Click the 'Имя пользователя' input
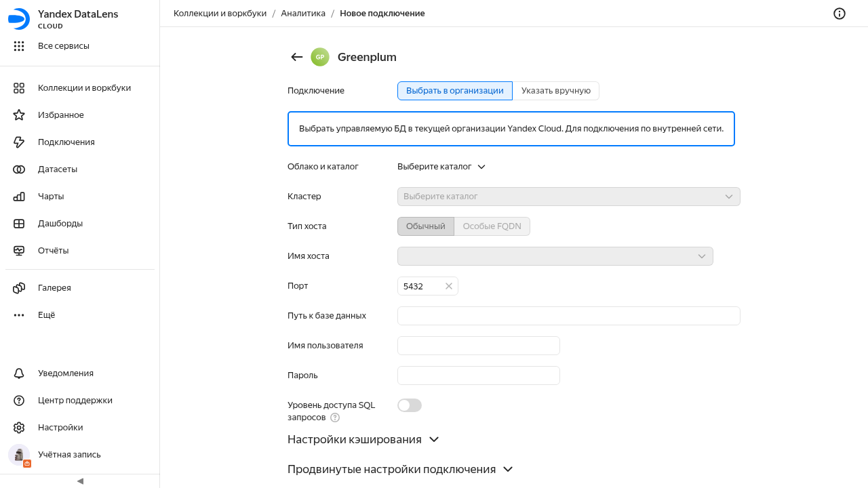 click(x=479, y=346)
